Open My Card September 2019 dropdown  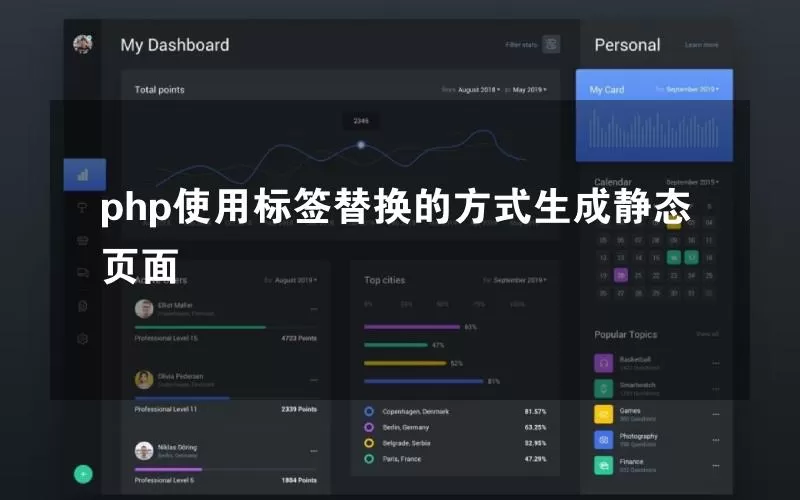(x=692, y=89)
